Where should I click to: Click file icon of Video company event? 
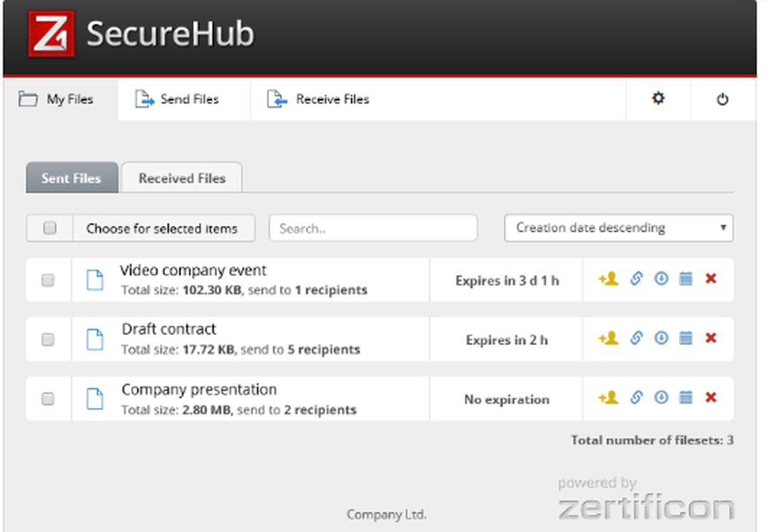point(95,280)
